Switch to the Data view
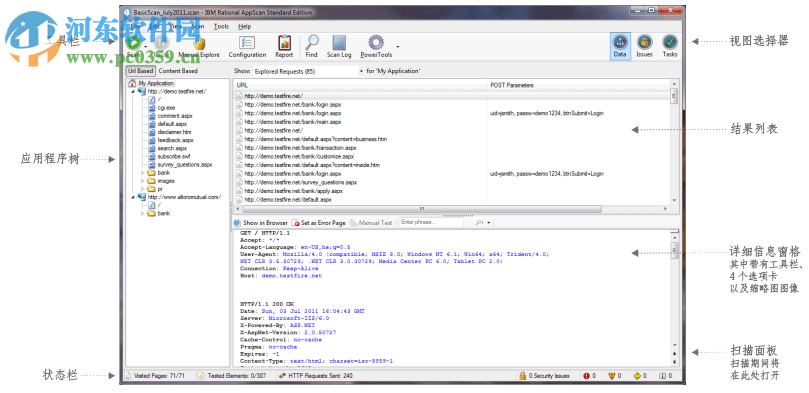The height and width of the screenshot is (393, 809). 620,46
